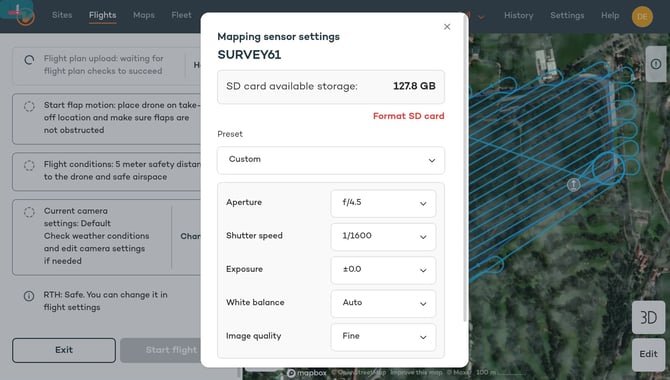Click the SURVEY61 title text
670x380 pixels.
click(249, 55)
